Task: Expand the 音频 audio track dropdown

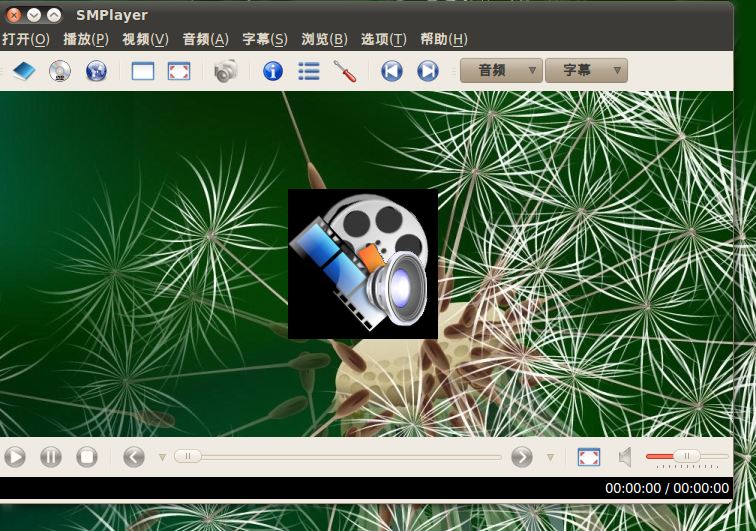Action: [501, 70]
